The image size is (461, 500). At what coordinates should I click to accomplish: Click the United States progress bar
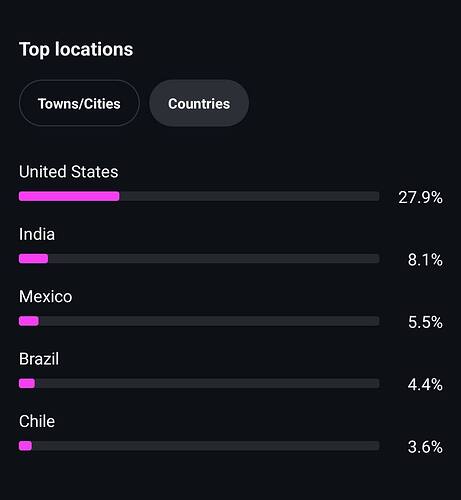point(199,196)
